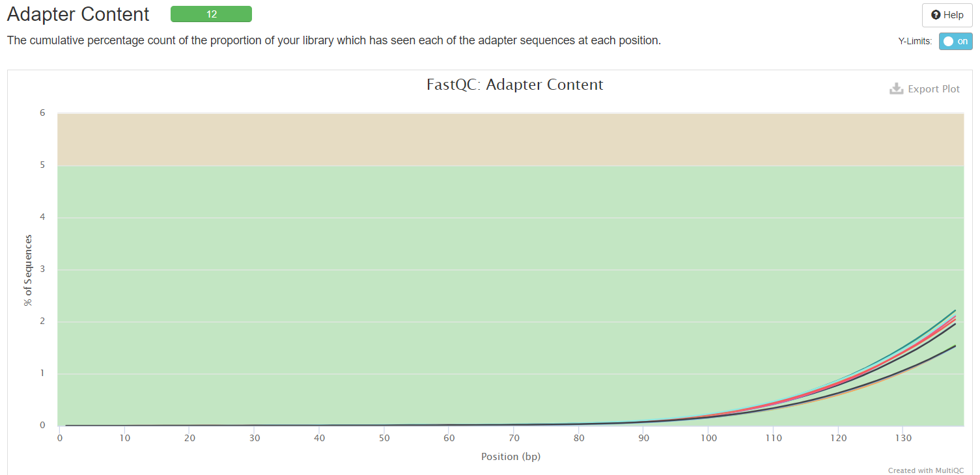Click the 'Created with MultiQC' link
The width and height of the screenshot is (980, 475).
point(925,470)
